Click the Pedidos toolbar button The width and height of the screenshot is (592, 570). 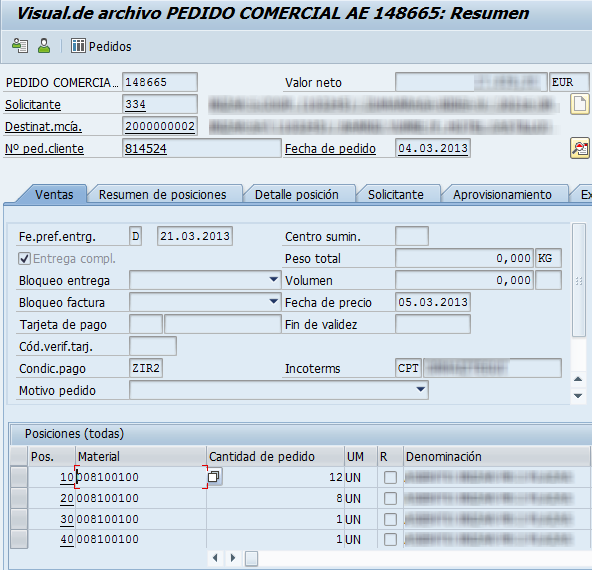click(x=101, y=46)
